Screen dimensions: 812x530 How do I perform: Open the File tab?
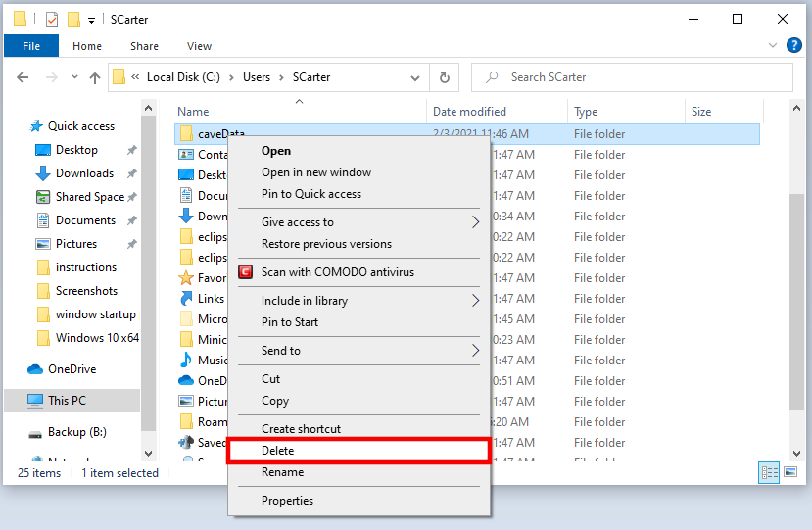31,46
